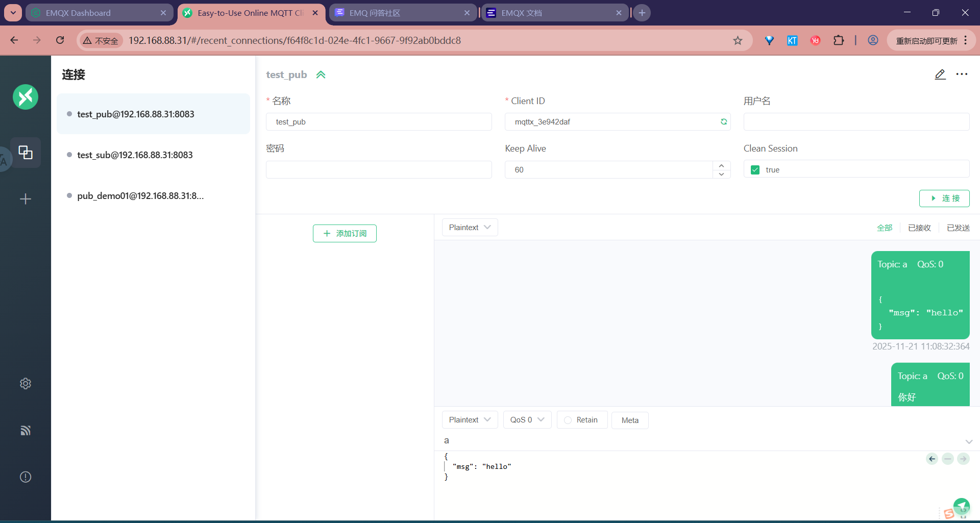Image resolution: width=980 pixels, height=523 pixels.
Task: Open the Meta button
Action: tap(630, 420)
